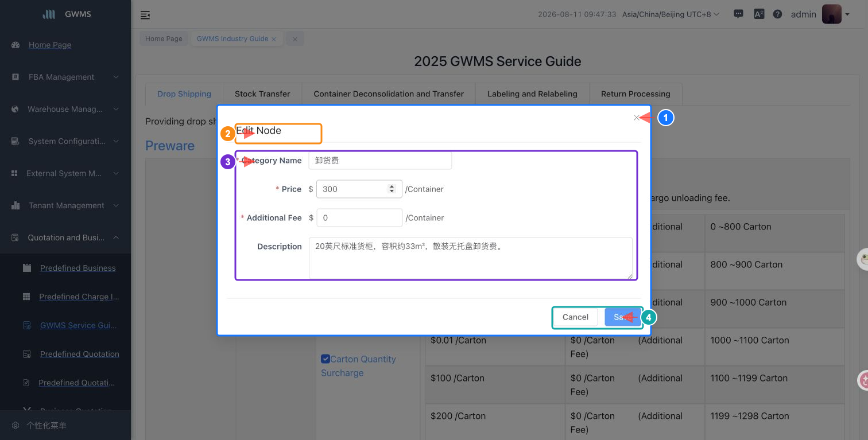Click the Predefined Quotation menu icon
This screenshot has height=440, width=868.
coord(26,354)
